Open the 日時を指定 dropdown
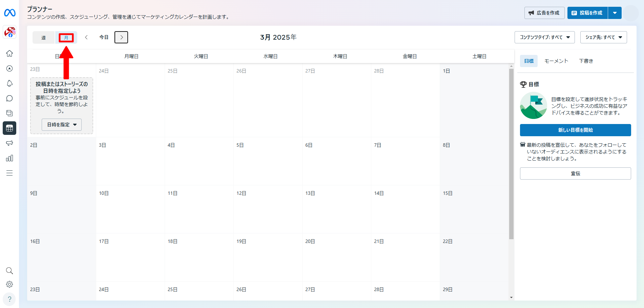The image size is (644, 308). [62, 125]
